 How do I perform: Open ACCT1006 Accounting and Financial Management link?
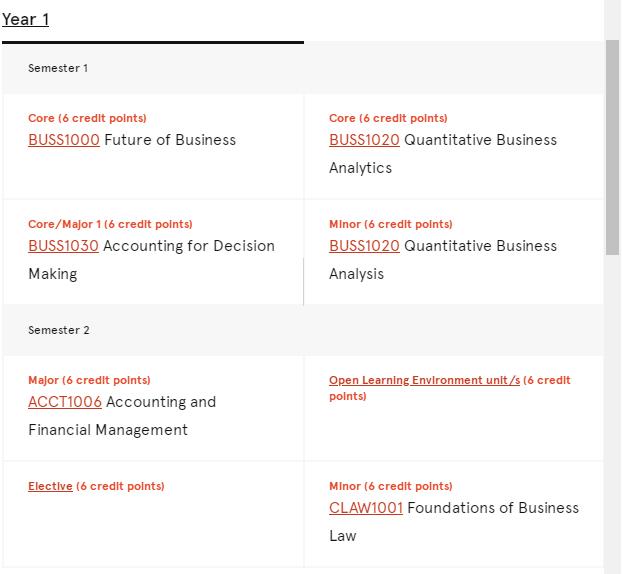[65, 402]
